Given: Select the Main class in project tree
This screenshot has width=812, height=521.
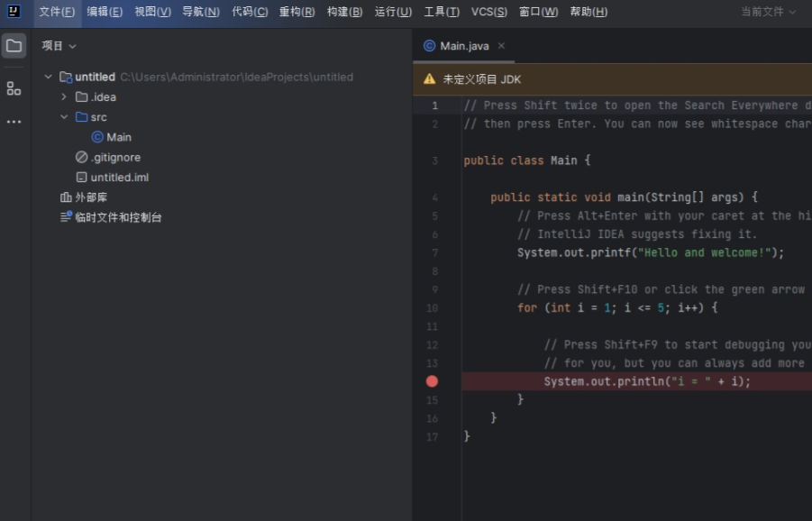Looking at the screenshot, I should [119, 137].
